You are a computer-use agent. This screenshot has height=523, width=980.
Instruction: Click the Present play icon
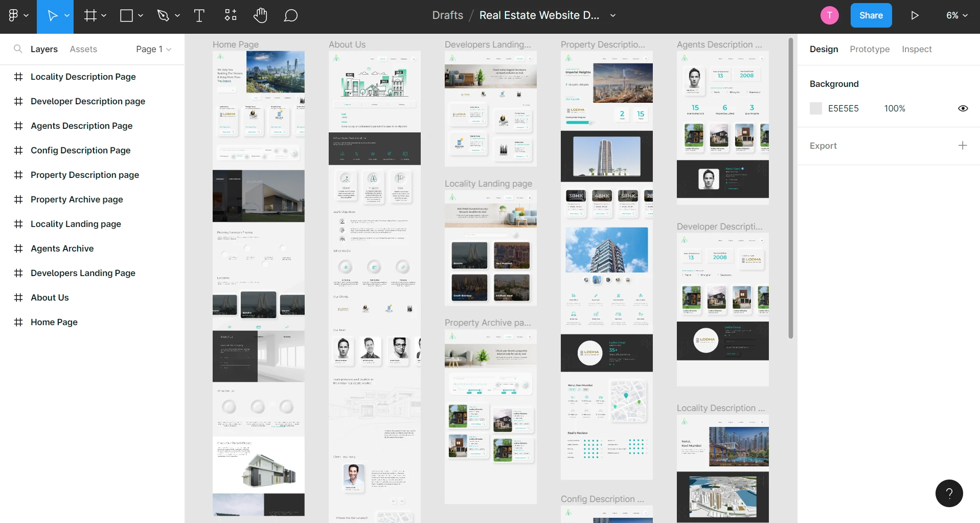[x=915, y=15]
